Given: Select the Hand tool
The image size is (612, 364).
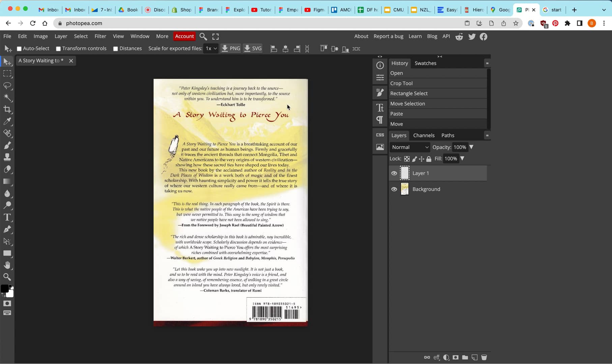Looking at the screenshot, I should 8,265.
